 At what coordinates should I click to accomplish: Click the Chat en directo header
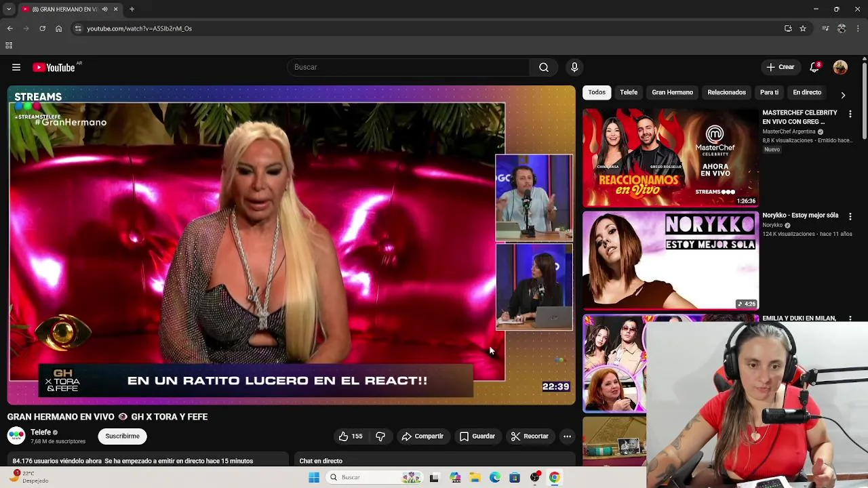point(321,461)
